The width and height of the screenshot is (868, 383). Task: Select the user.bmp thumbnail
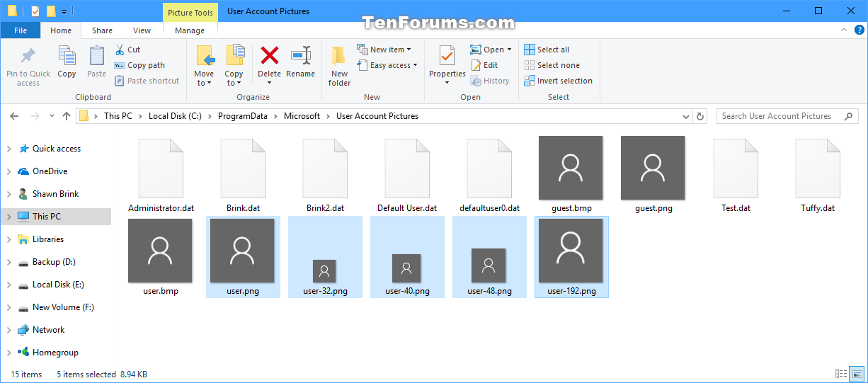tap(161, 251)
